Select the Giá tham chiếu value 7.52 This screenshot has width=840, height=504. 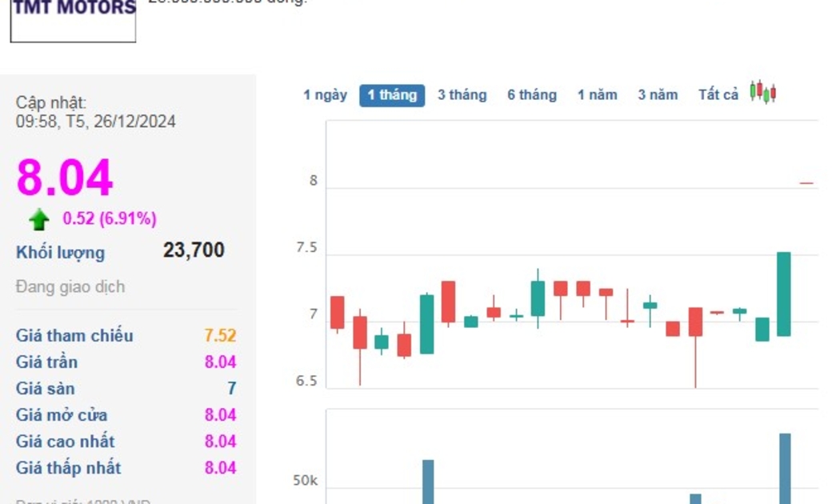tap(220, 336)
